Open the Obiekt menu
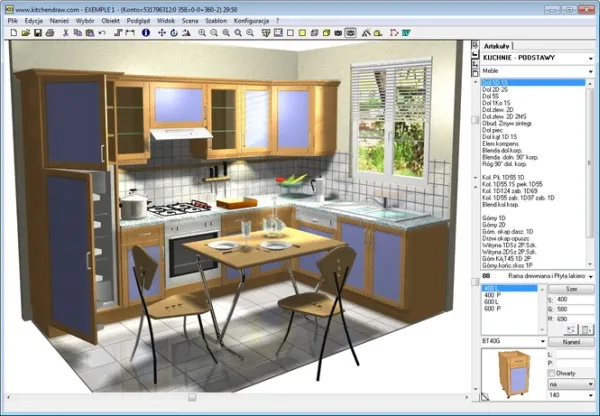Viewport: 600px width, 416px height. (111, 21)
